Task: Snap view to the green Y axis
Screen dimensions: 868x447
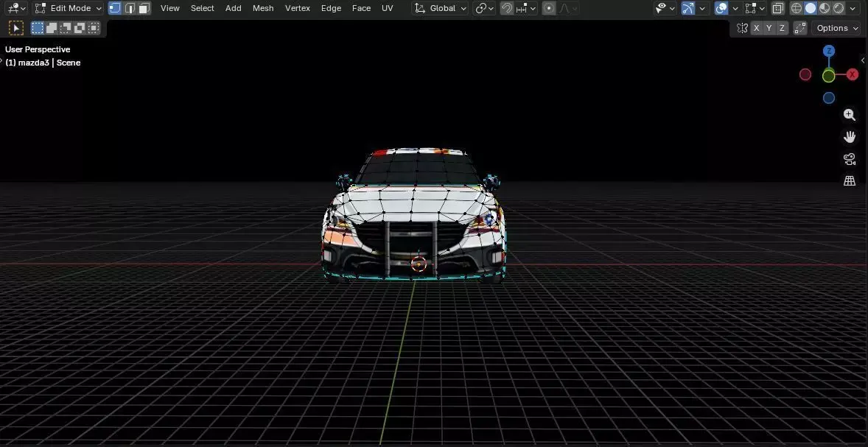Action: coord(829,76)
